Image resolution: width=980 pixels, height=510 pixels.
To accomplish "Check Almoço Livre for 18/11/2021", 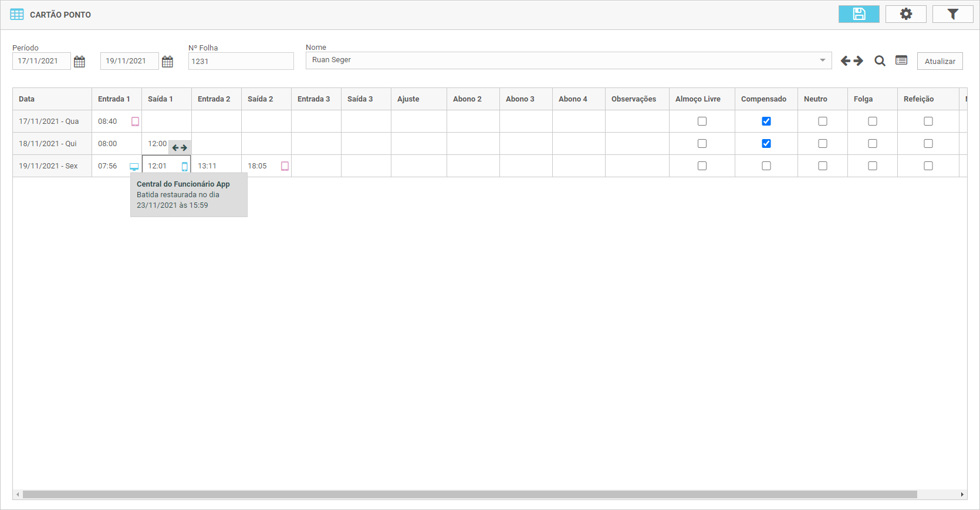I will tap(702, 144).
